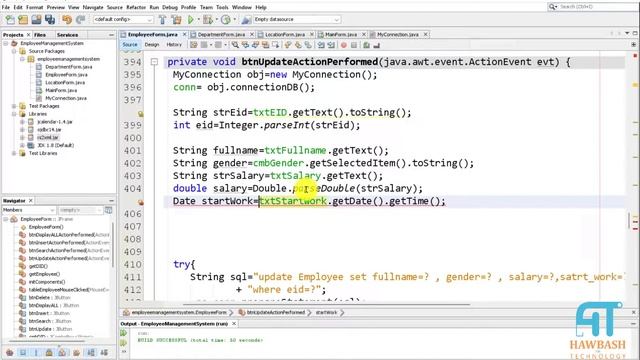Screen dimensions: 640x360
Task: Click the New Project toolbar icon
Action: 23,19
